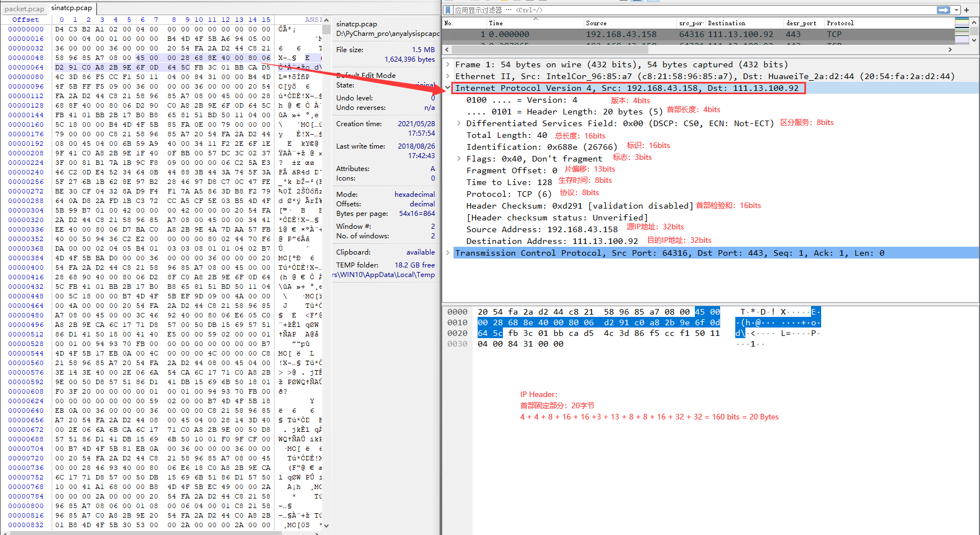This screenshot has width=980, height=535.
Task: Open display filter bookmark menu
Action: [x=448, y=10]
